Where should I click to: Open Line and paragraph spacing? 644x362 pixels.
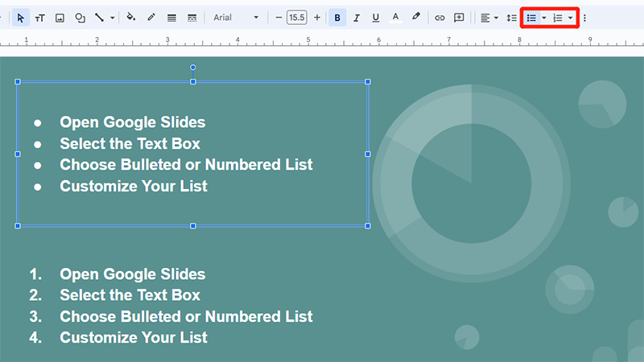coord(511,18)
